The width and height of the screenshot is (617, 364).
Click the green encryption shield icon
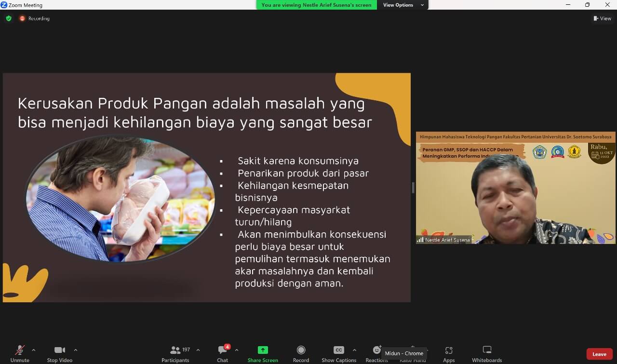(9, 18)
